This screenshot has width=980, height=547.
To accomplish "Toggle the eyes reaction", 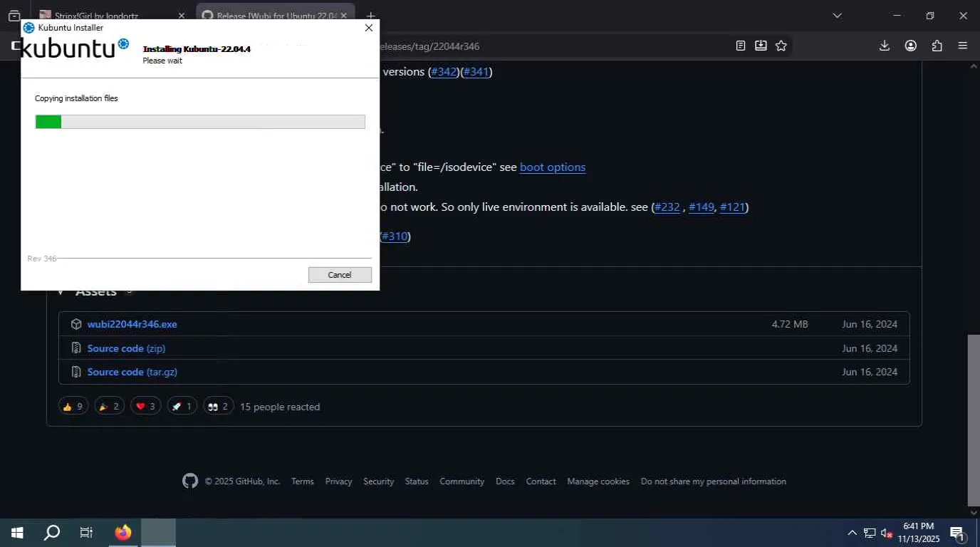I will coord(218,407).
